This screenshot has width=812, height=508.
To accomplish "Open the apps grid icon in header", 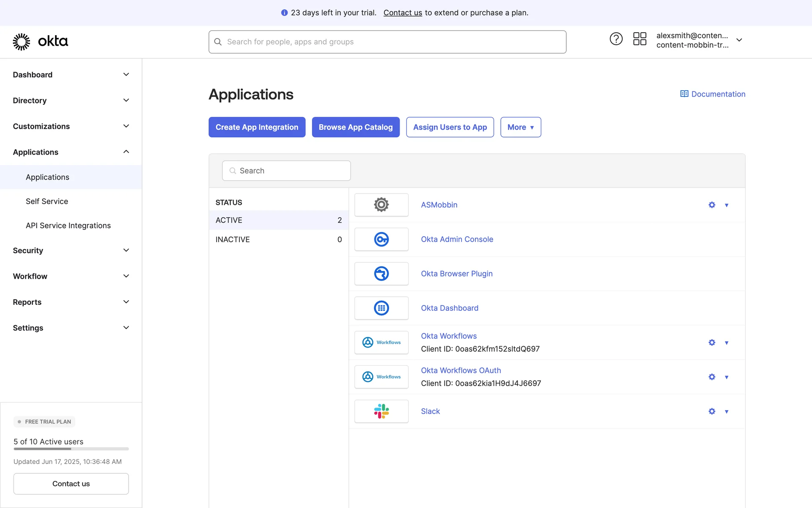I will click(x=639, y=39).
